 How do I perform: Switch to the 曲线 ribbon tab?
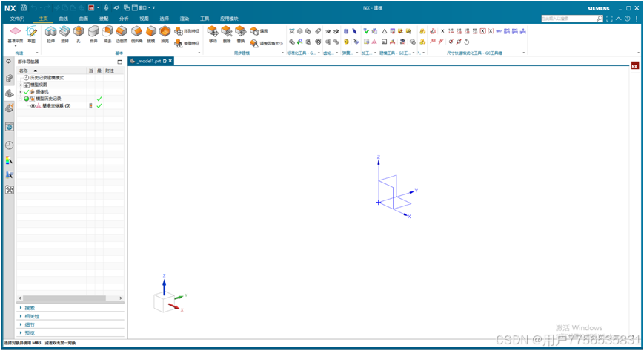click(63, 19)
